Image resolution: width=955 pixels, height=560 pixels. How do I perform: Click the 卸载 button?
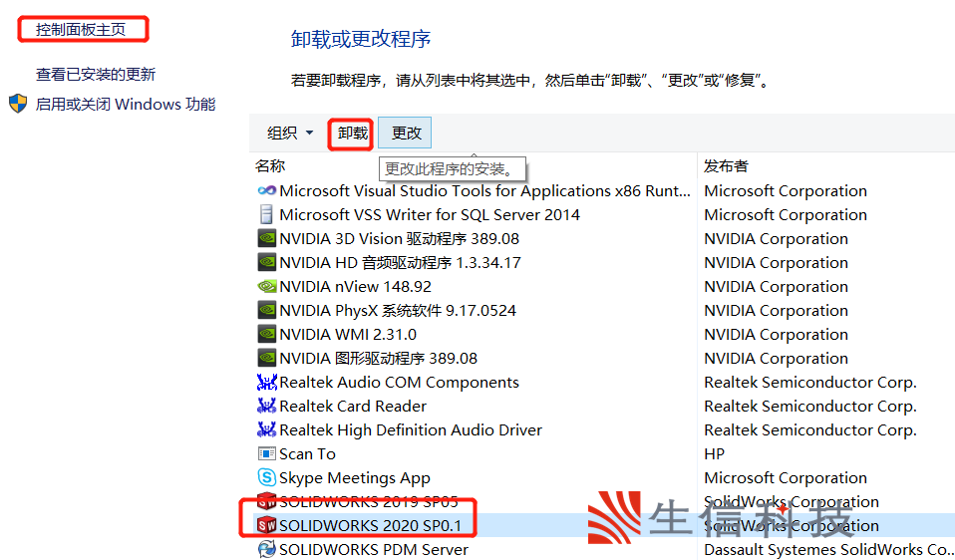[x=353, y=133]
